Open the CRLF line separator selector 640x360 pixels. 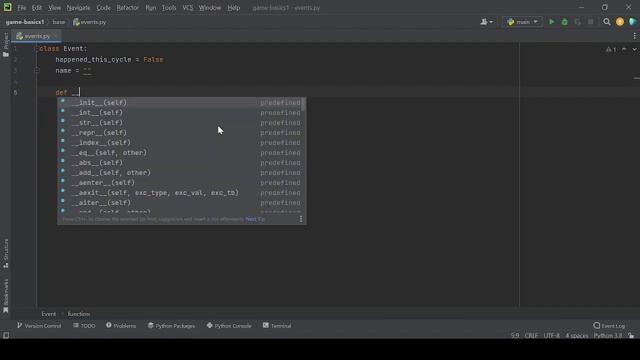pos(531,336)
